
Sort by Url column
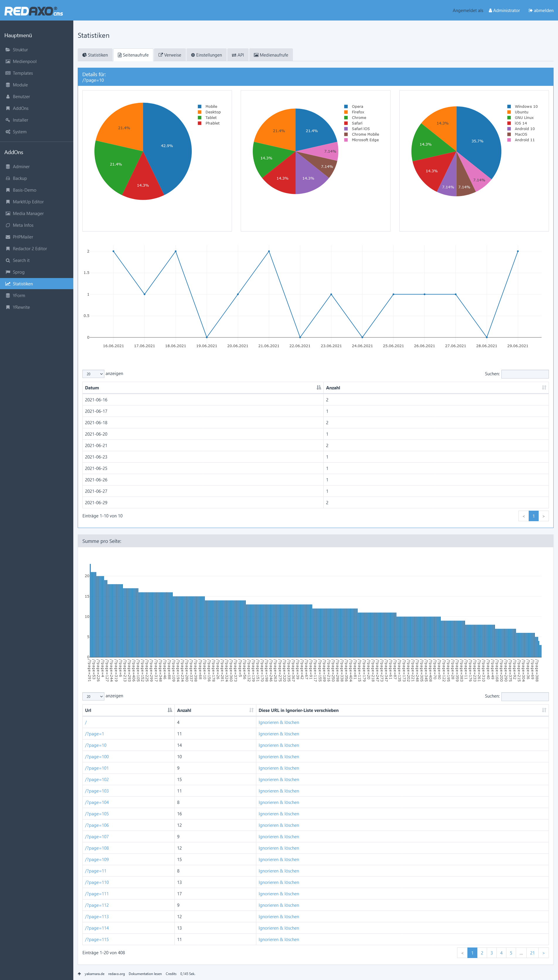tap(128, 710)
